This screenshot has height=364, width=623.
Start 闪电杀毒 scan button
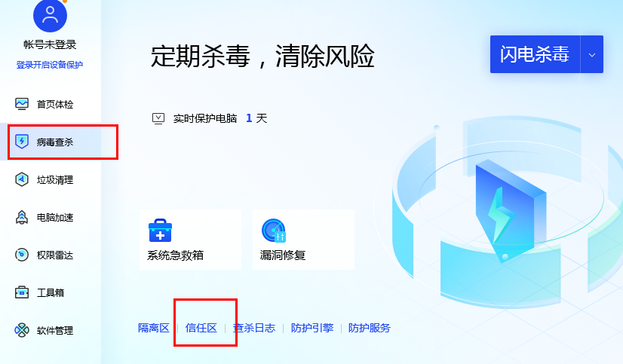(536, 54)
